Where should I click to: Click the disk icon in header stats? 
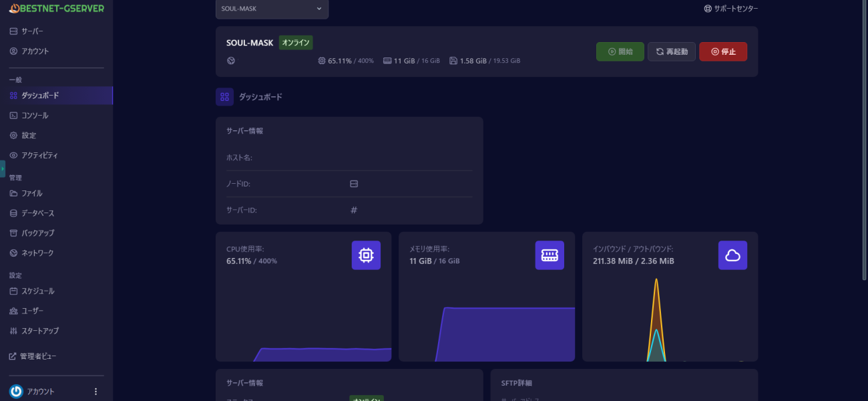tap(453, 61)
